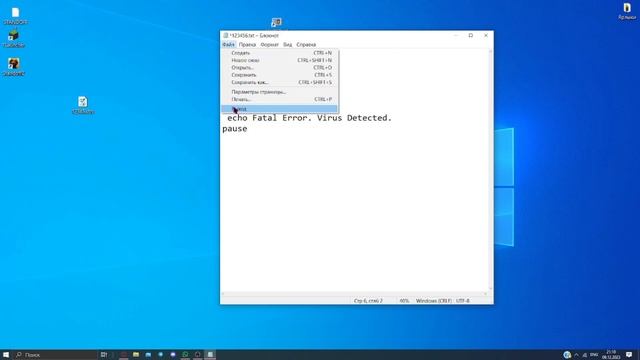
Task: Choose Создать in the File menu
Action: tap(280, 53)
